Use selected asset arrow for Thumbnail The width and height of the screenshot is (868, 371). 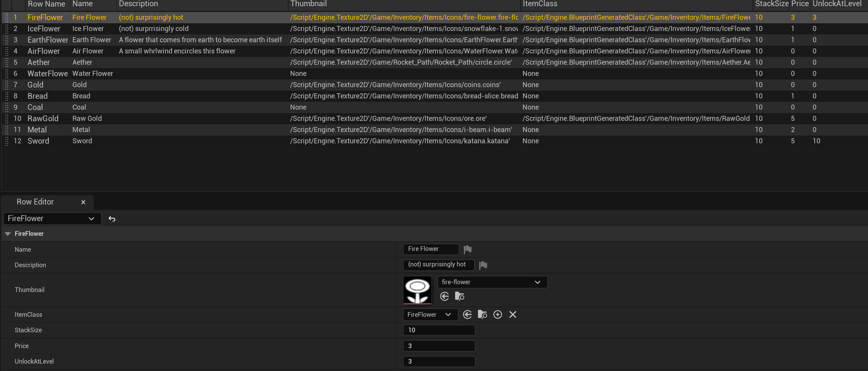[444, 296]
